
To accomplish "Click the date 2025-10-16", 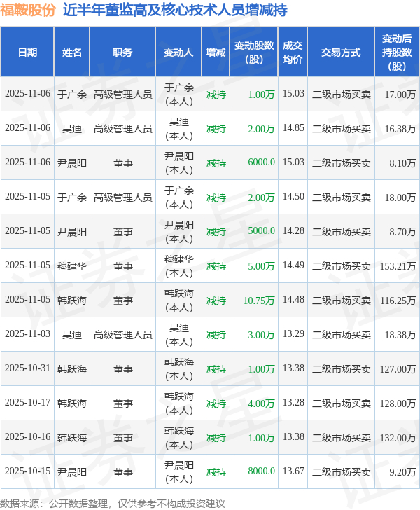I will (27, 436).
